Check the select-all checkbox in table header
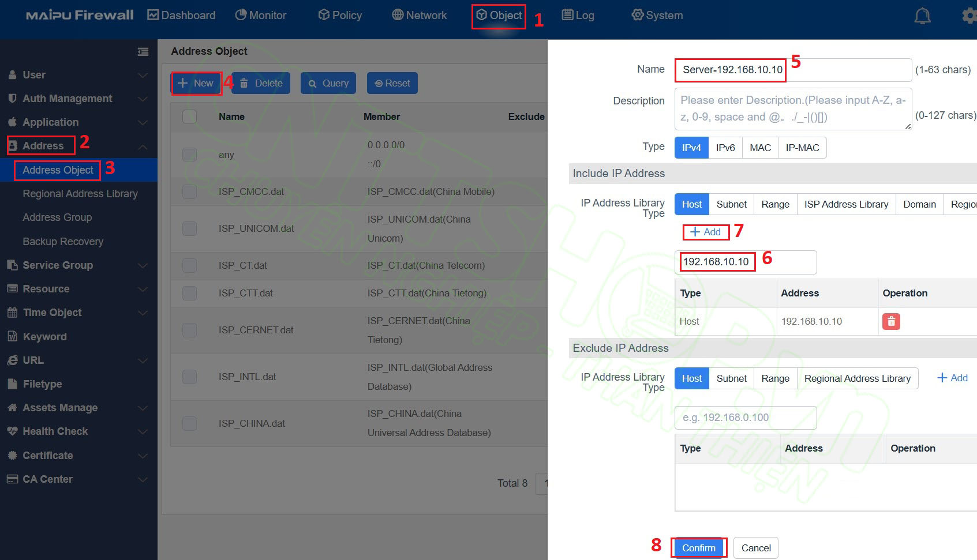This screenshot has height=560, width=977. 189,116
